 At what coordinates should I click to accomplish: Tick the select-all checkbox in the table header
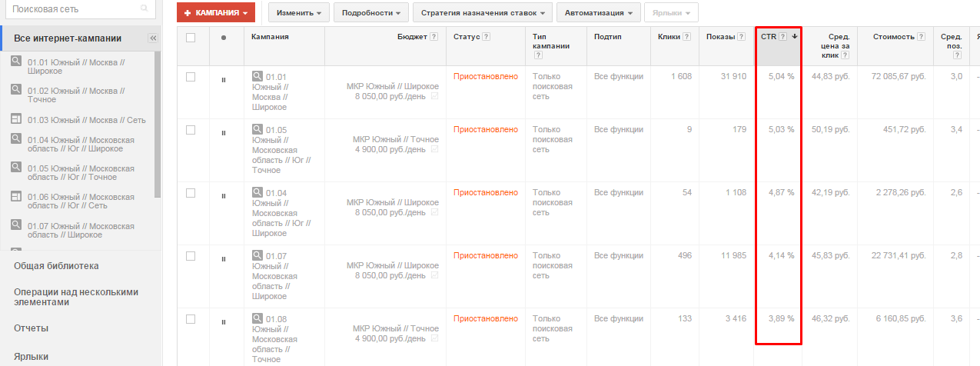point(191,38)
